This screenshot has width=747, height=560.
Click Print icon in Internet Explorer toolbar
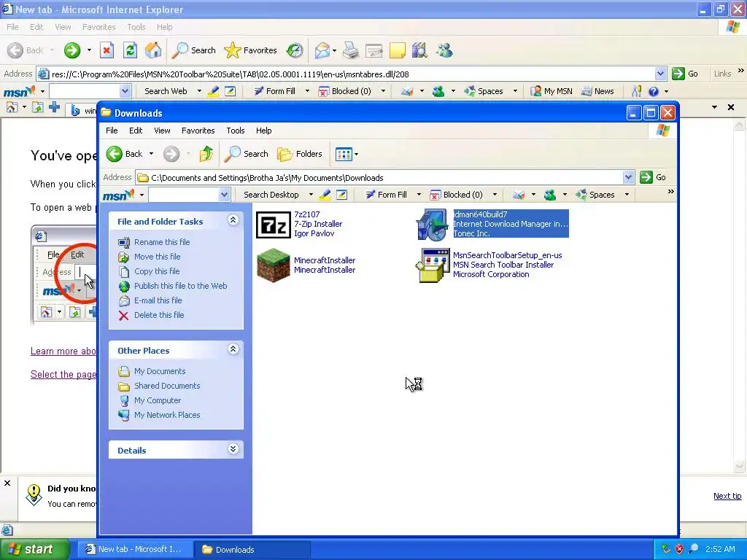pyautogui.click(x=351, y=50)
